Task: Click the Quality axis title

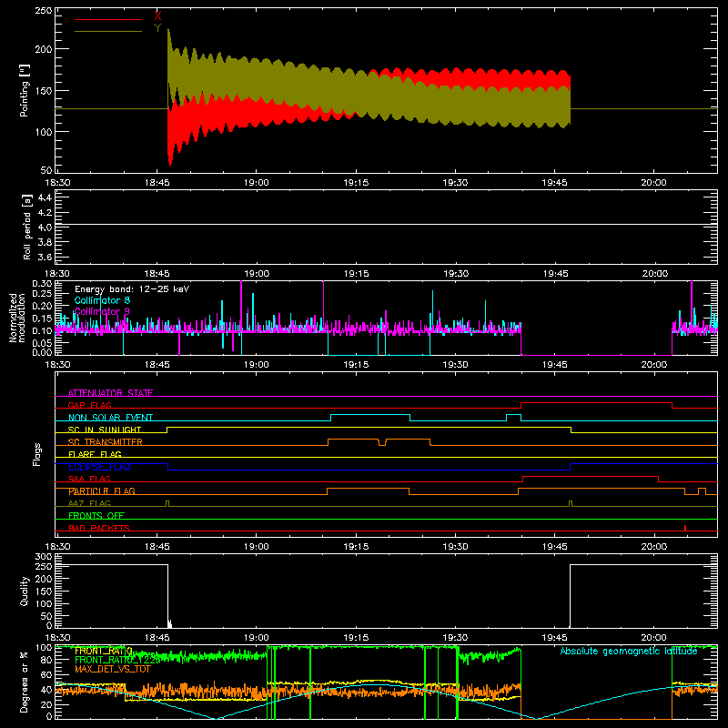Action: click(x=25, y=591)
